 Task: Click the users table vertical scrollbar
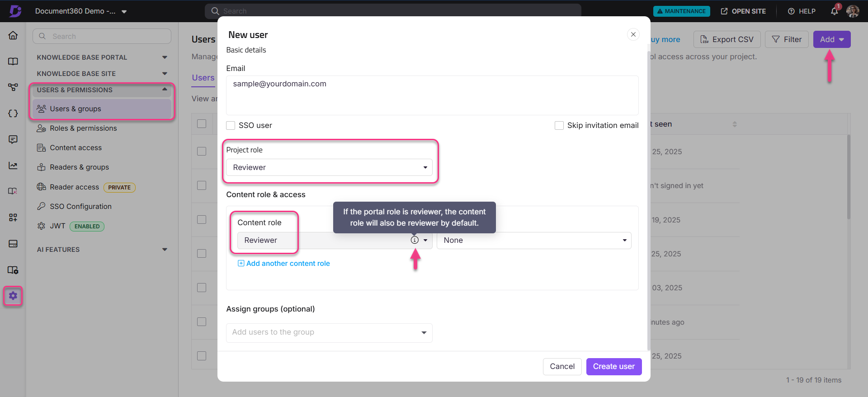849,177
